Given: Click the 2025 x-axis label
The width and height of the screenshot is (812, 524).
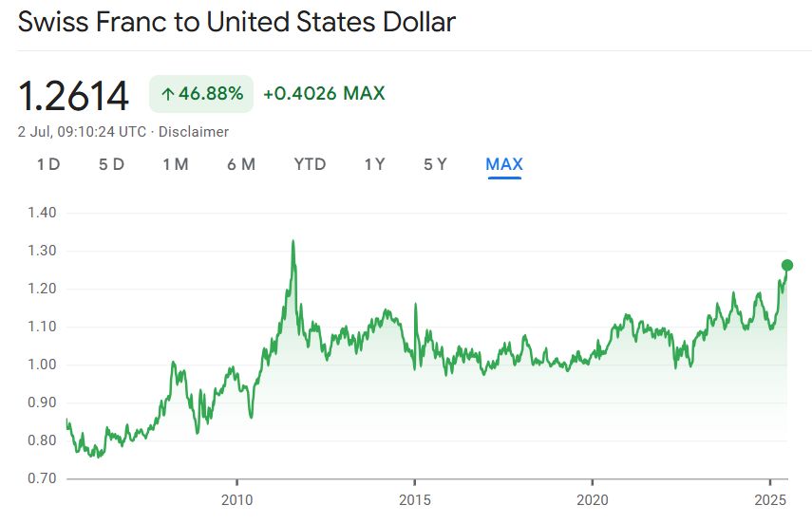Looking at the screenshot, I should coord(769,499).
